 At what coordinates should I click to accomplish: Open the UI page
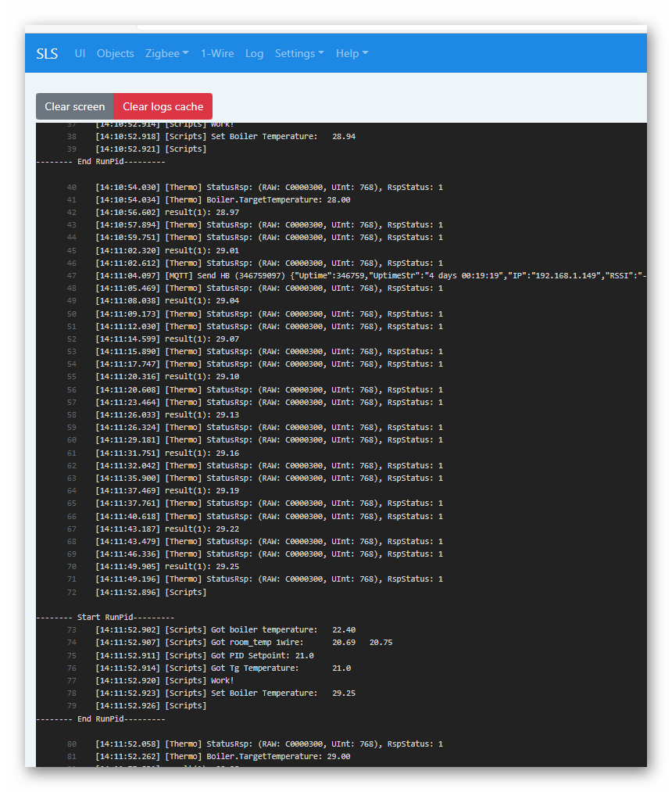[80, 53]
